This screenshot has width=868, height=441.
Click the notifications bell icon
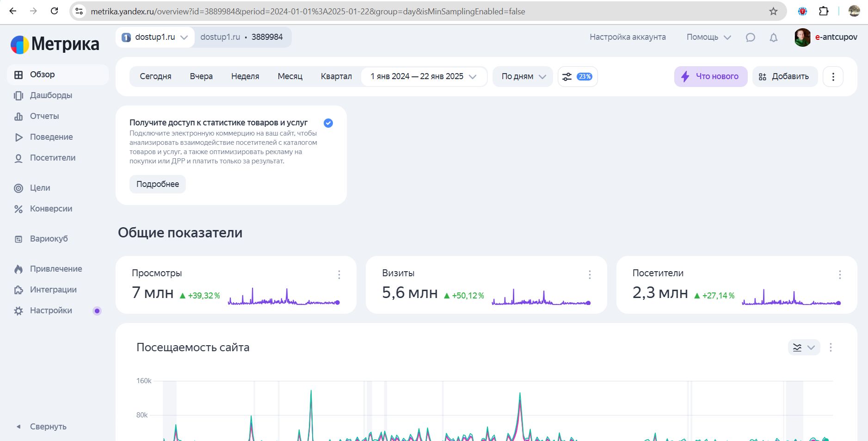coord(773,37)
